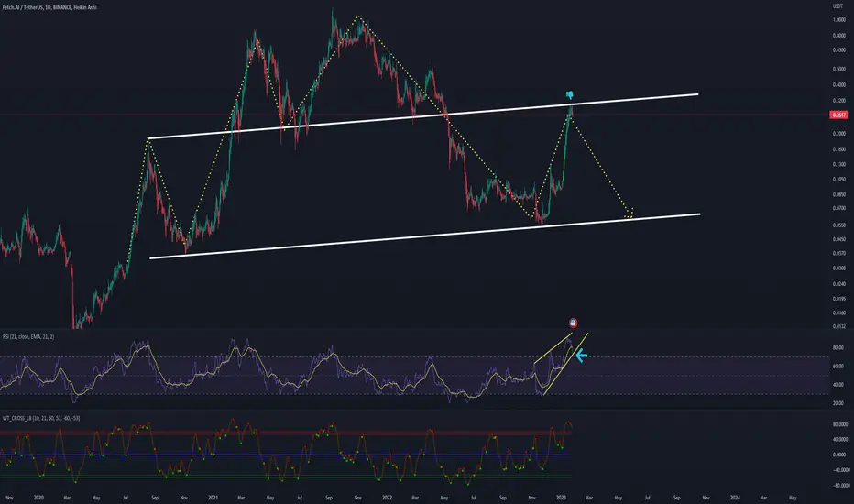Click the 2021 label on the time axis
This screenshot has height=504, width=854.
coord(213,498)
